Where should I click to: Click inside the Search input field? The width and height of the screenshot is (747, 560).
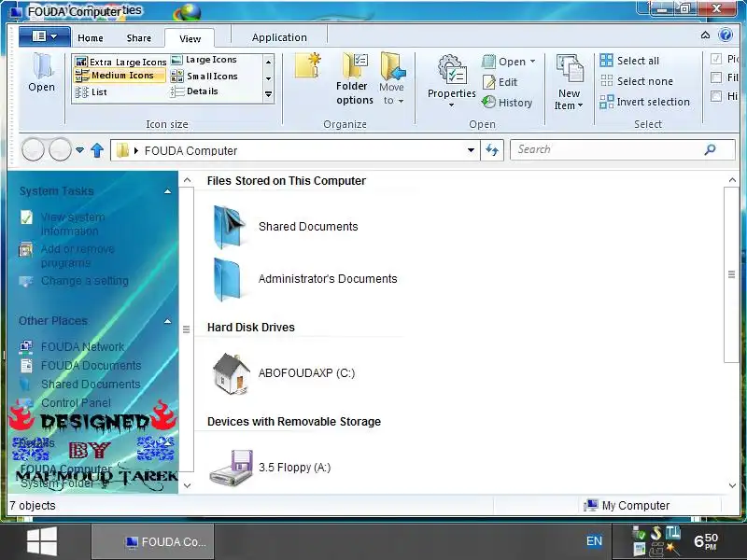click(607, 149)
